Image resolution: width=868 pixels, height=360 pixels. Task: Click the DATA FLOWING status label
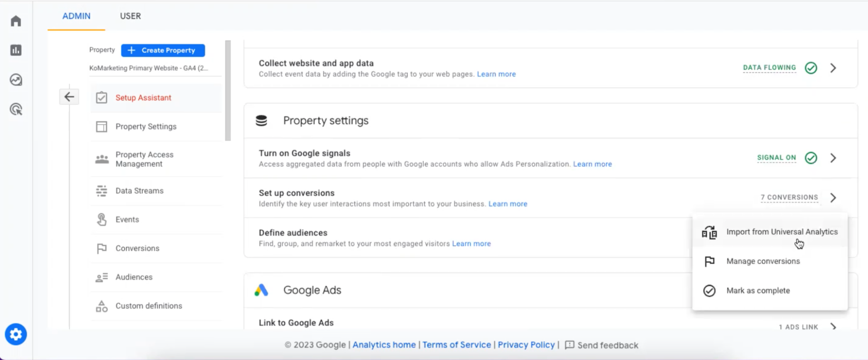tap(769, 68)
